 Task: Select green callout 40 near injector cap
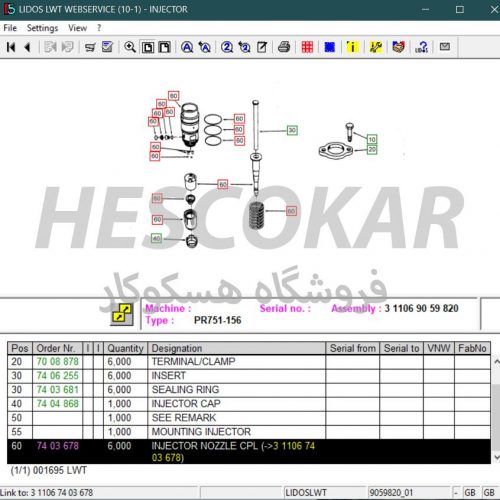tap(156, 238)
